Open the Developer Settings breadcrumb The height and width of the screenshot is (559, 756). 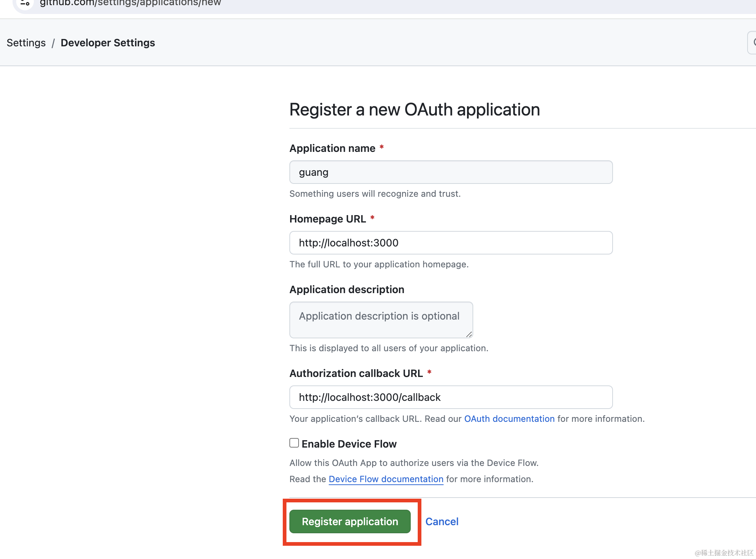(x=108, y=43)
